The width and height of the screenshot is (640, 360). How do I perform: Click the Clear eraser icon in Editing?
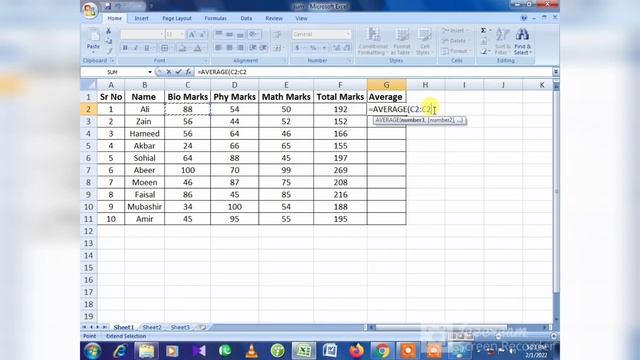point(484,51)
